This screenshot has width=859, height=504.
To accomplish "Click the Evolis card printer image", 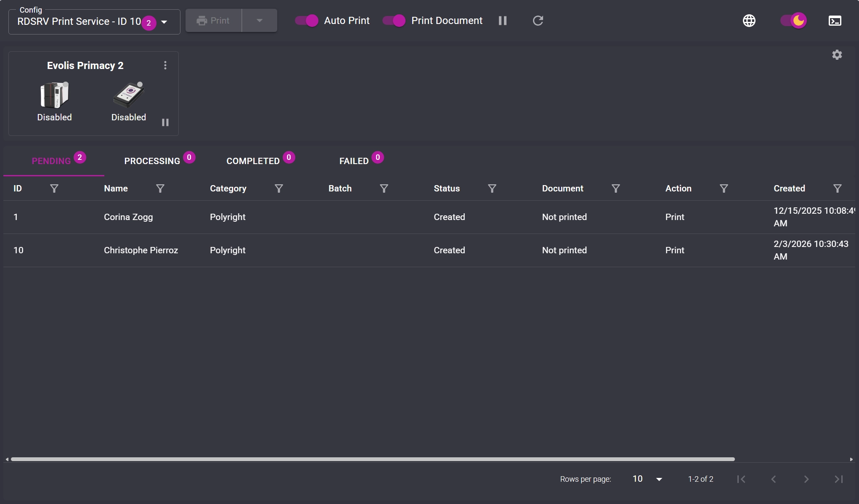I will (x=54, y=95).
